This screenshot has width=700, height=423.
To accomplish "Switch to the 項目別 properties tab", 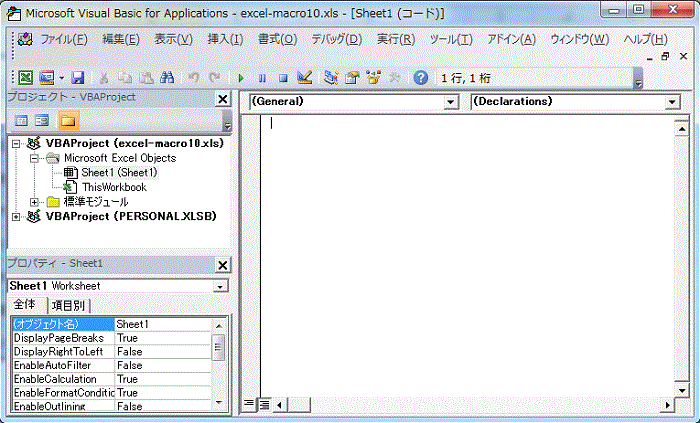I will [69, 306].
